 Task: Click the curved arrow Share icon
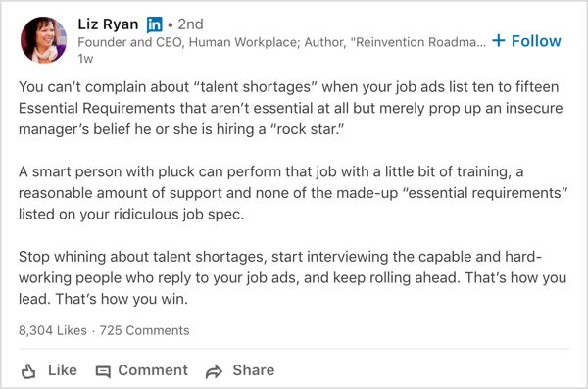click(x=214, y=371)
